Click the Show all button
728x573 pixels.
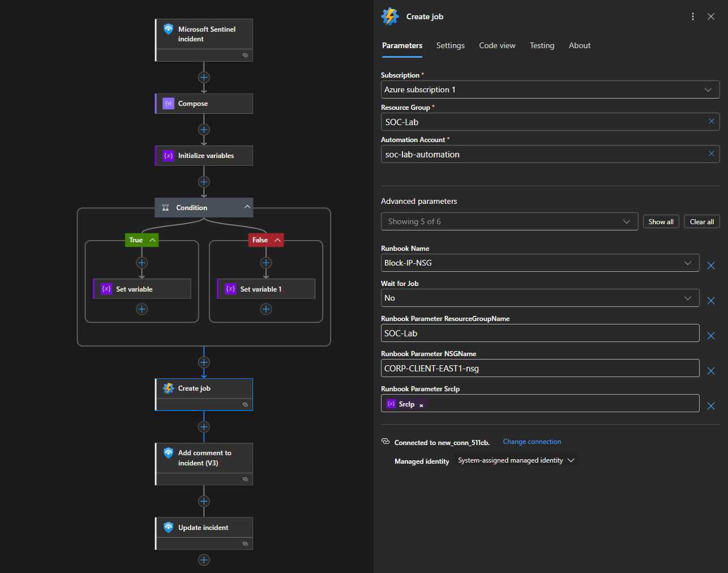coord(661,222)
